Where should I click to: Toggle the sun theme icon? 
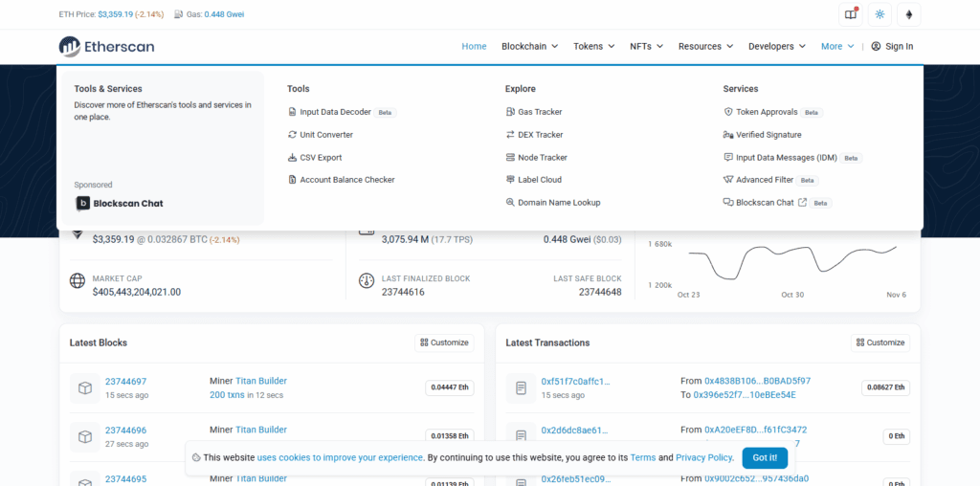(880, 14)
